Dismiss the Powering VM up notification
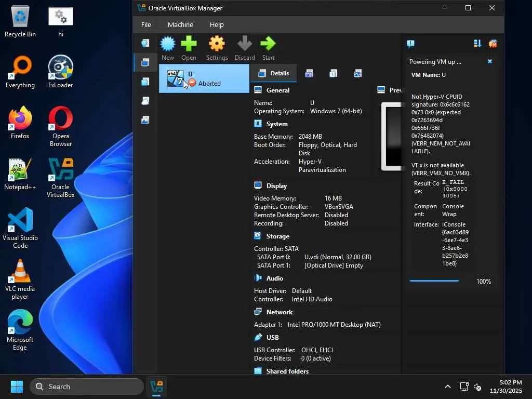 click(x=489, y=61)
